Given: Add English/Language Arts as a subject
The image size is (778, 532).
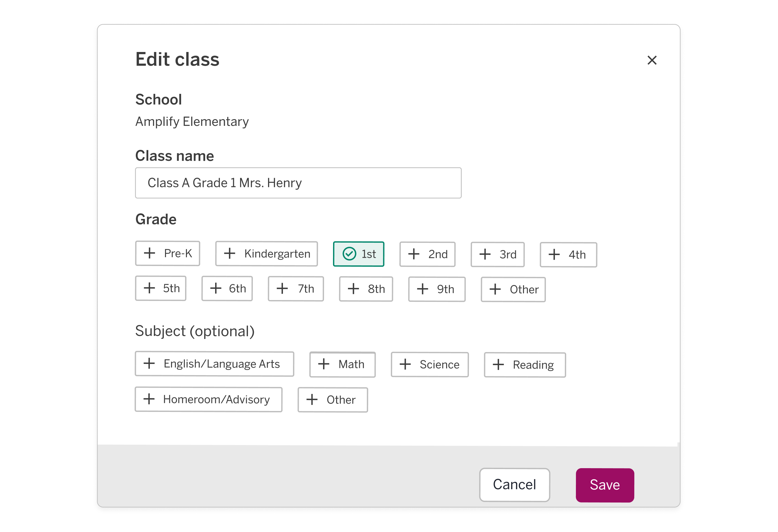Looking at the screenshot, I should click(214, 364).
